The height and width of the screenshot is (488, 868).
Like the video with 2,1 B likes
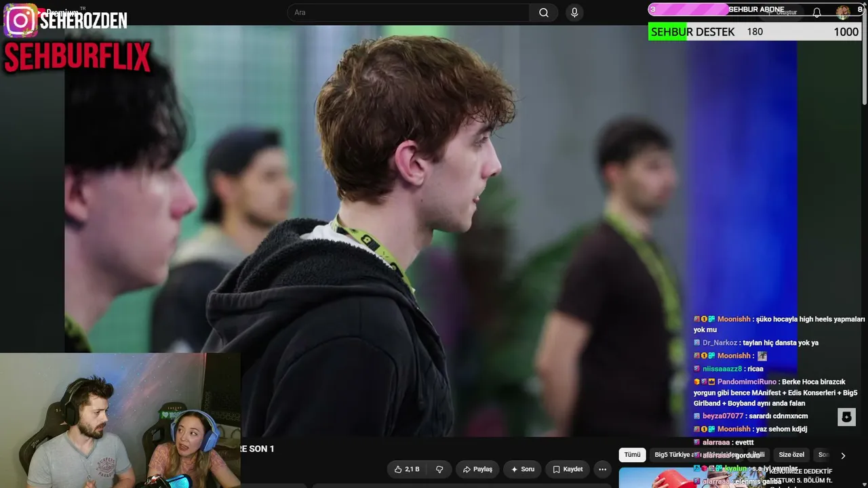(x=407, y=469)
